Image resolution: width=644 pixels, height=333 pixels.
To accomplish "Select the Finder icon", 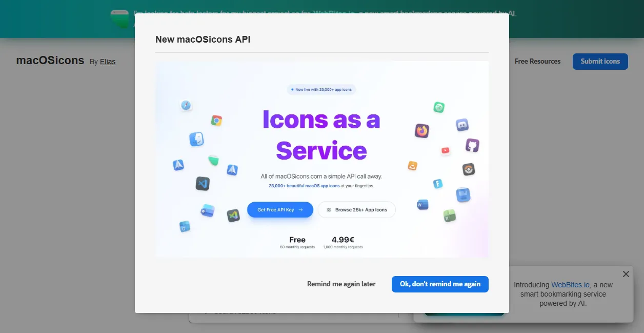I will [195, 139].
